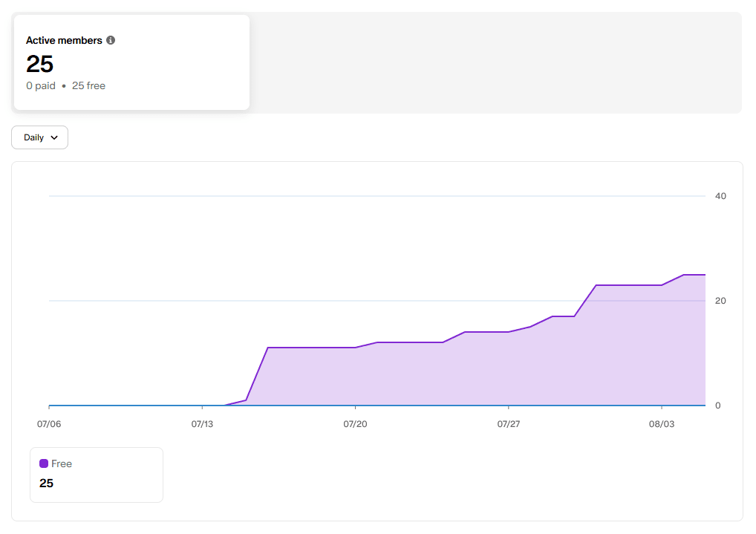Viewport: 756px width, 534px height.
Task: Select the Active members heading text
Action: pyautogui.click(x=64, y=40)
